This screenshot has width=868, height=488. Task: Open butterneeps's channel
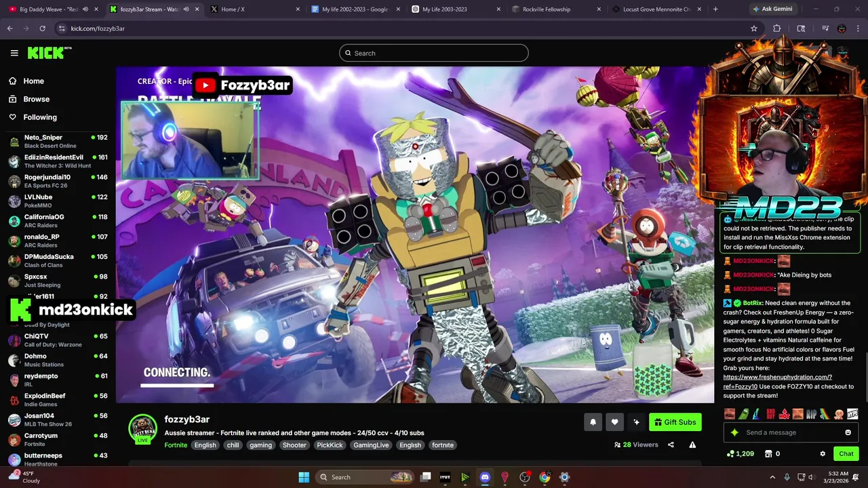click(58, 459)
